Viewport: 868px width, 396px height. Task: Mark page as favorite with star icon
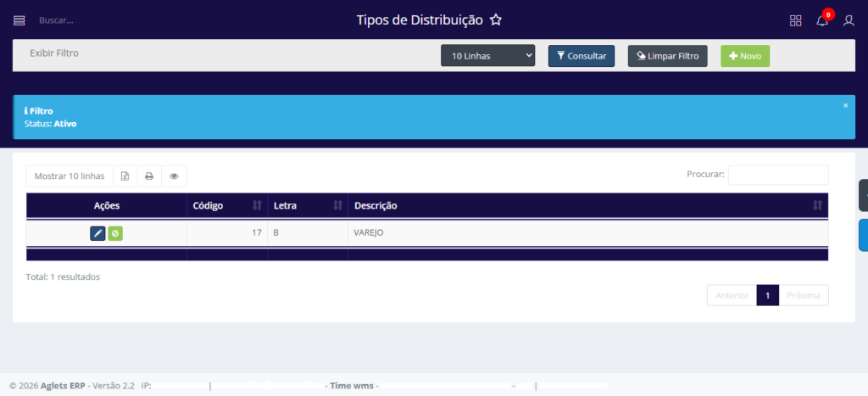(x=496, y=20)
